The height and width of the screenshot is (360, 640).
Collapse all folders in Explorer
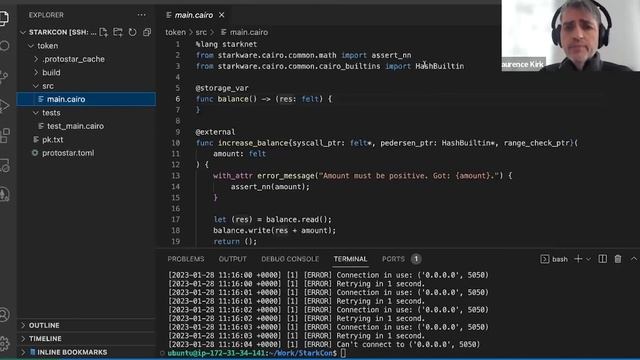pos(147,32)
